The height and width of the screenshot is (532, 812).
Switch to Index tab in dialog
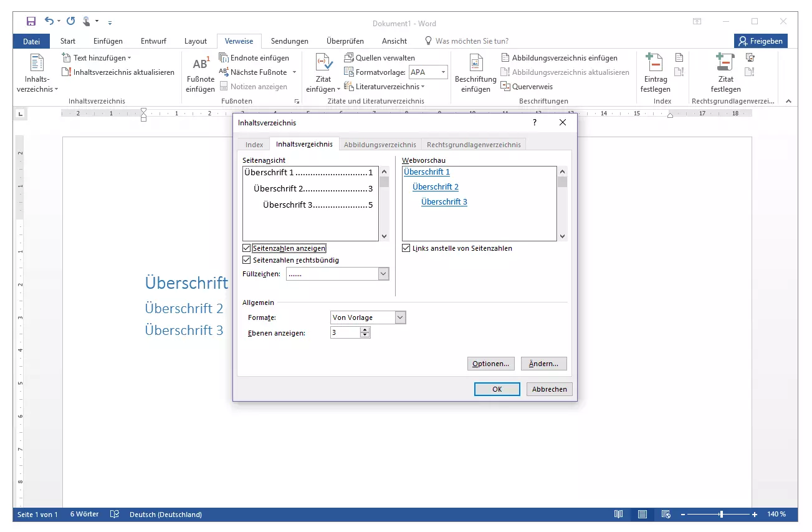tap(254, 145)
